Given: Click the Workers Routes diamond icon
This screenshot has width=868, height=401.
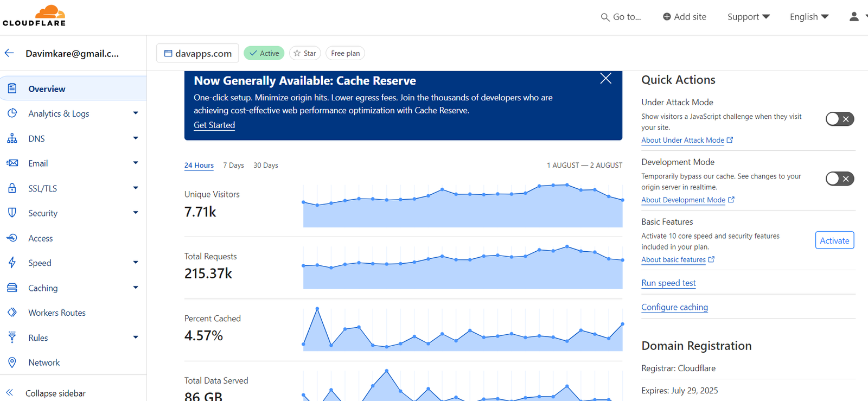Looking at the screenshot, I should pos(12,313).
